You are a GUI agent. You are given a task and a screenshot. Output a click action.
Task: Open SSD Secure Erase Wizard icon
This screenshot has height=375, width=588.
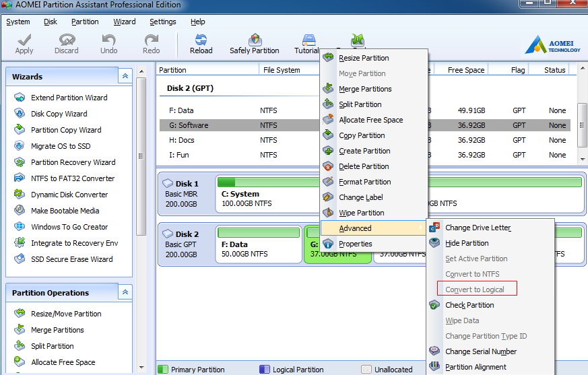click(20, 259)
